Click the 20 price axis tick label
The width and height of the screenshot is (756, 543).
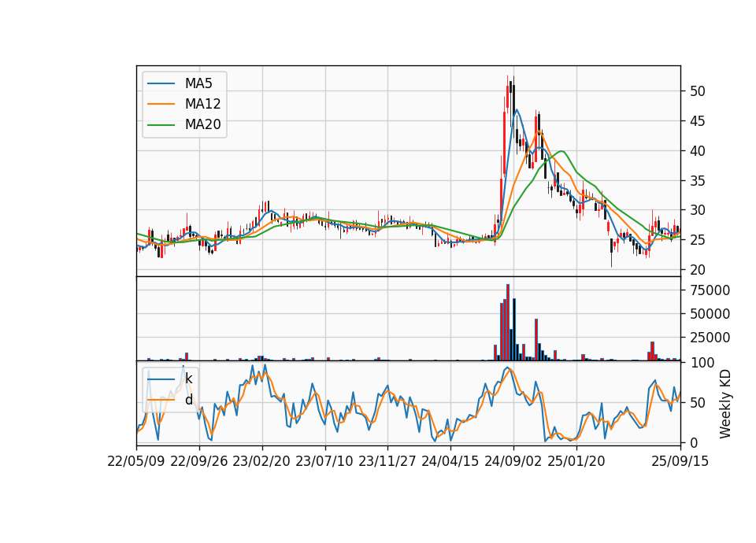coord(697,270)
